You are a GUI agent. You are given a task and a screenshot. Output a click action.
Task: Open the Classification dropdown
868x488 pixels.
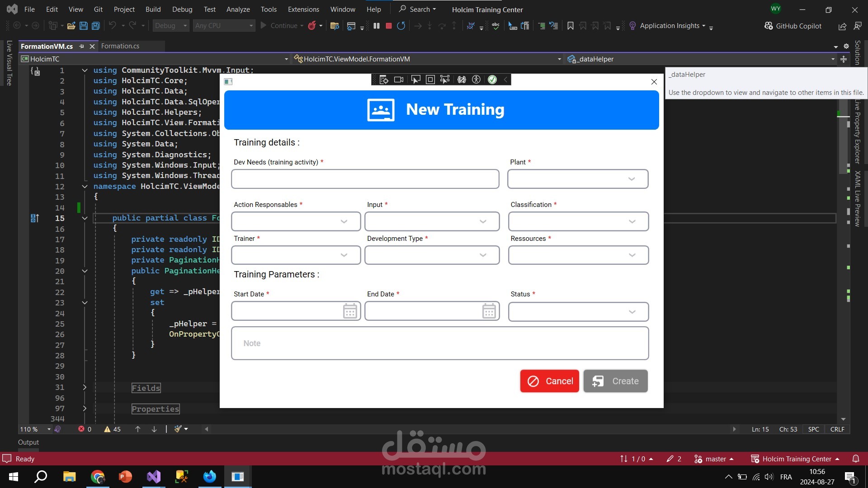pos(579,221)
